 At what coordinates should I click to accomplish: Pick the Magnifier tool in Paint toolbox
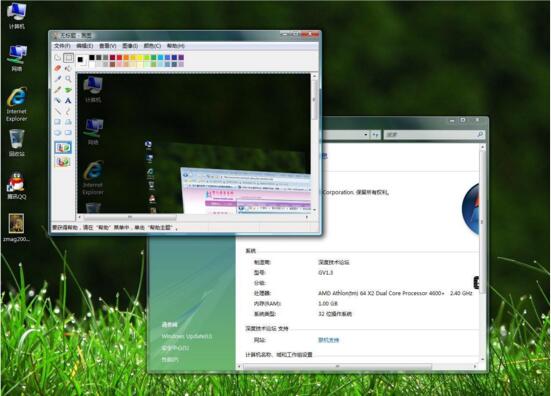point(68,79)
